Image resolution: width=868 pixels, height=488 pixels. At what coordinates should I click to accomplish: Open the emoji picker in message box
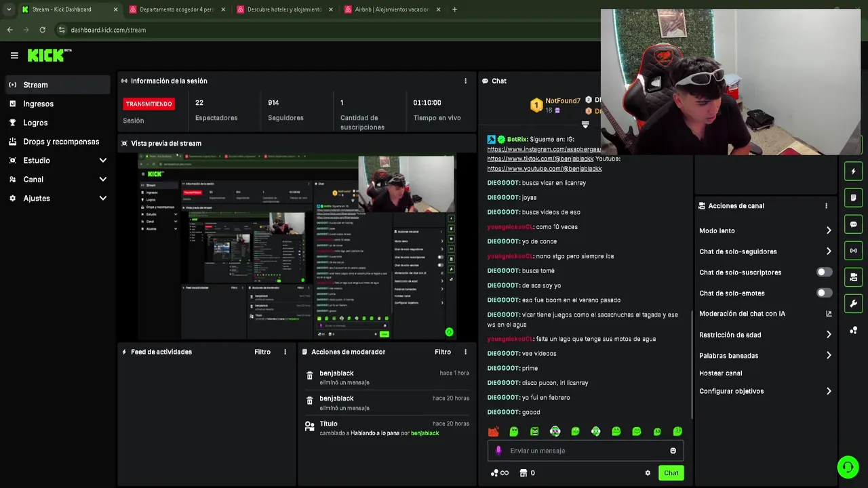click(673, 451)
